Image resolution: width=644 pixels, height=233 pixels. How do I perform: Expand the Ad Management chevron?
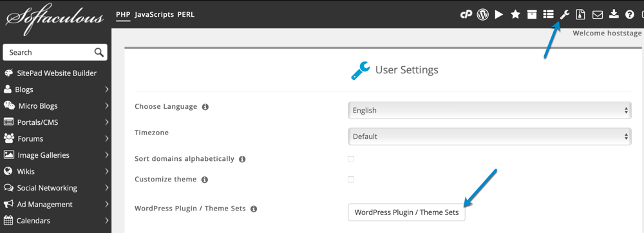pos(106,204)
